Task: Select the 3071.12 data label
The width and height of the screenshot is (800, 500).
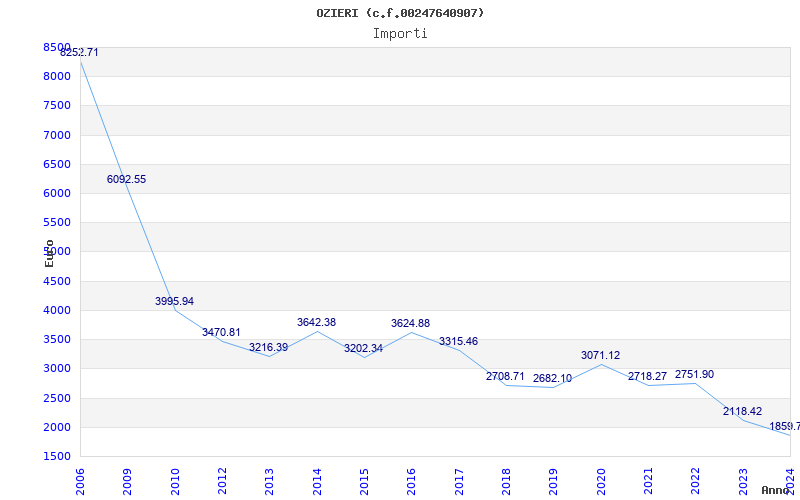Action: [601, 356]
